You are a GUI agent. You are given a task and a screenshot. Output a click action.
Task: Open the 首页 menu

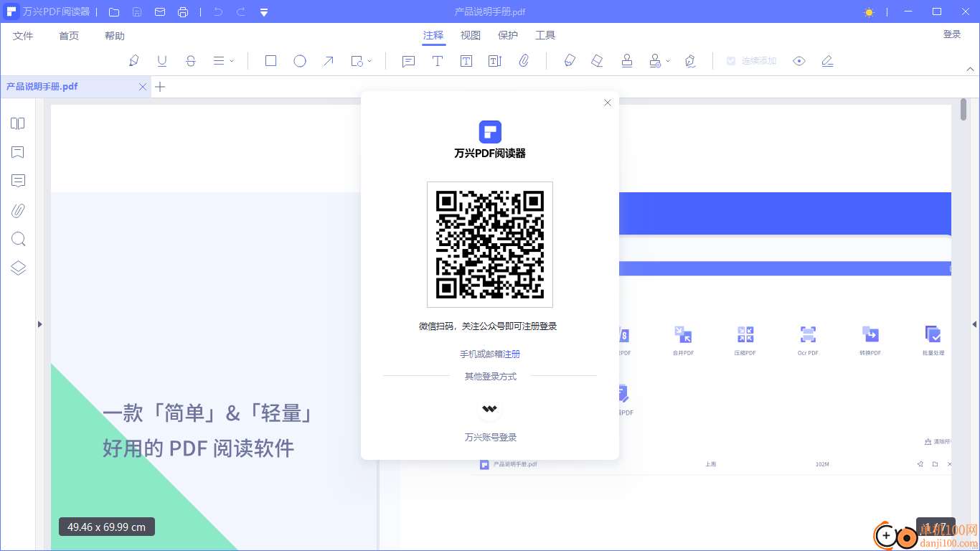click(69, 36)
